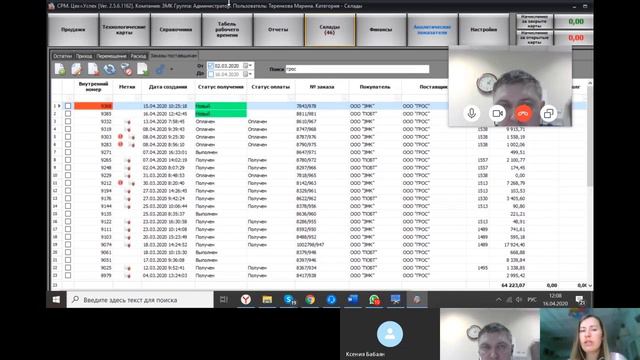
Task: Click the export document green arrow icon
Action: [142, 69]
